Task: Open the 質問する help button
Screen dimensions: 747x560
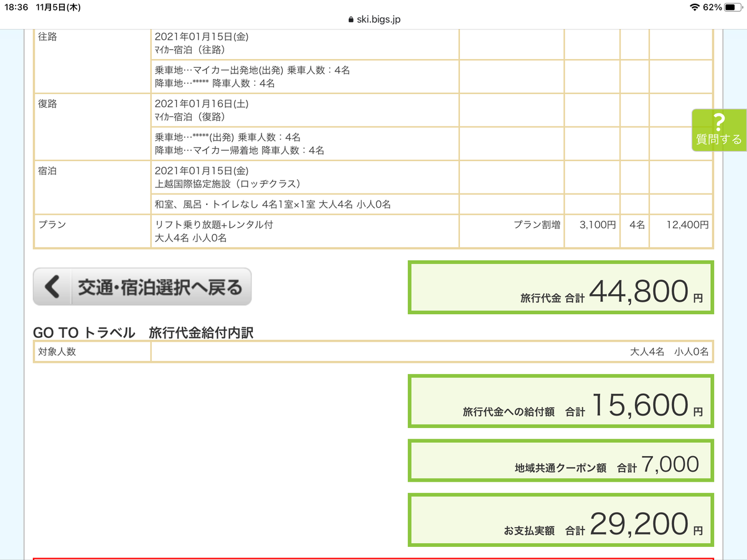Action: [x=719, y=130]
